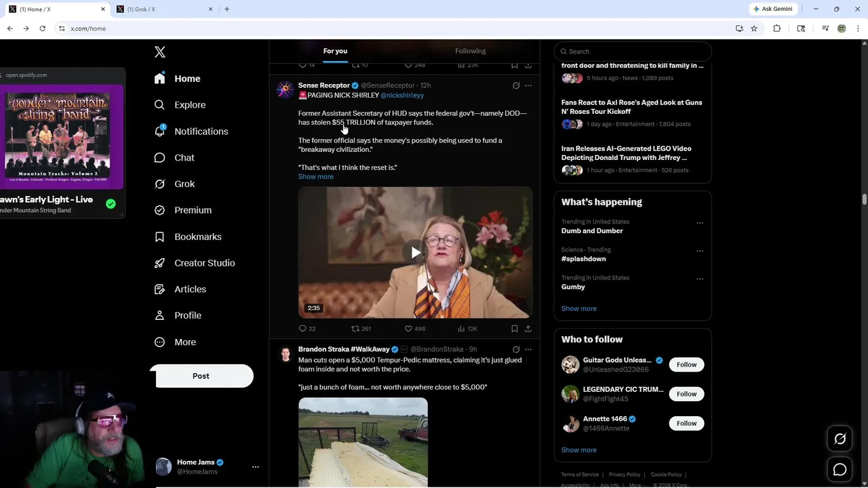
Task: Open Premium from the sidebar
Action: 183,210
